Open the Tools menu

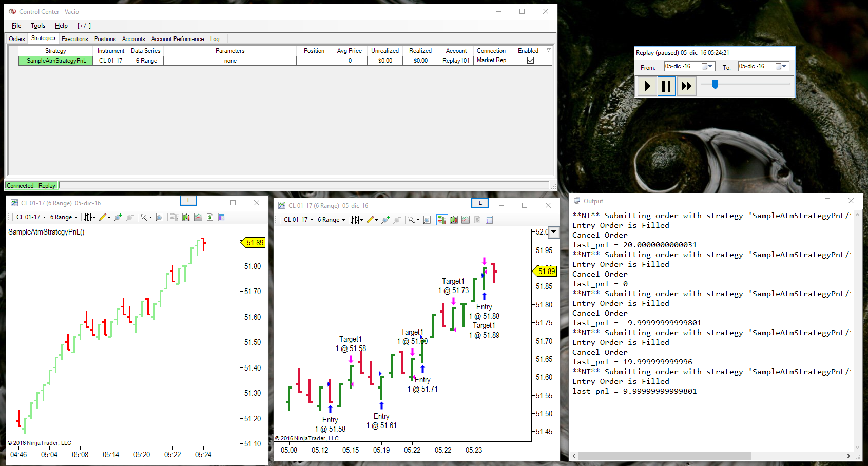coord(38,26)
